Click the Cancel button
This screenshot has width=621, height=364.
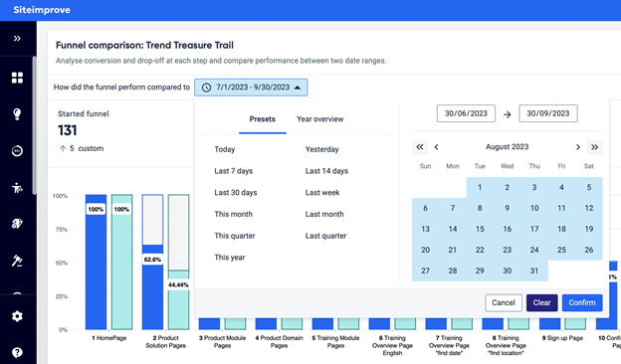(x=504, y=302)
